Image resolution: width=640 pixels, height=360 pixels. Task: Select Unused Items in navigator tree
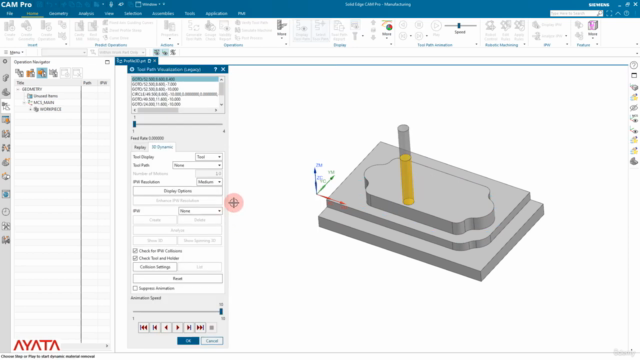45,96
